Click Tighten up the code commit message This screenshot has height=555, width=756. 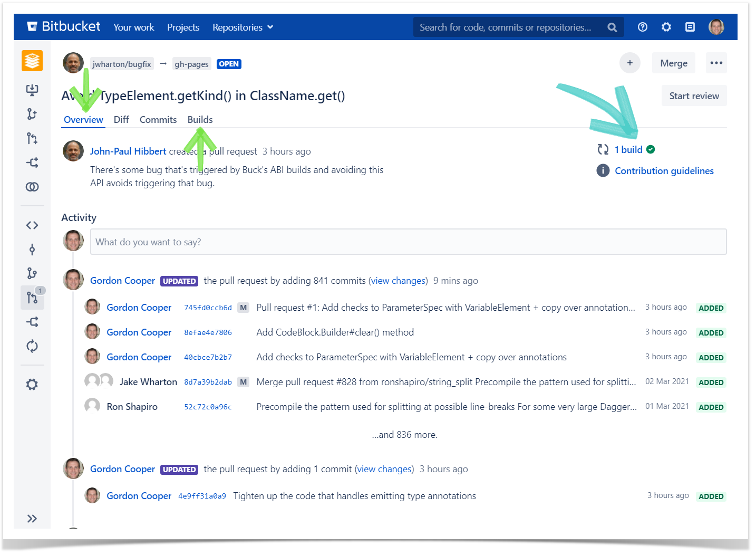point(354,496)
